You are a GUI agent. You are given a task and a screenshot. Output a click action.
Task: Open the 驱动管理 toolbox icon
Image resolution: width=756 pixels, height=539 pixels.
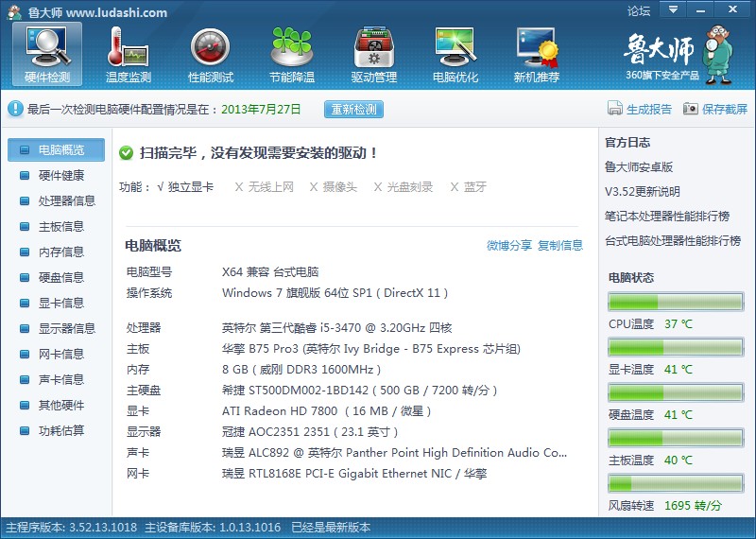(373, 48)
